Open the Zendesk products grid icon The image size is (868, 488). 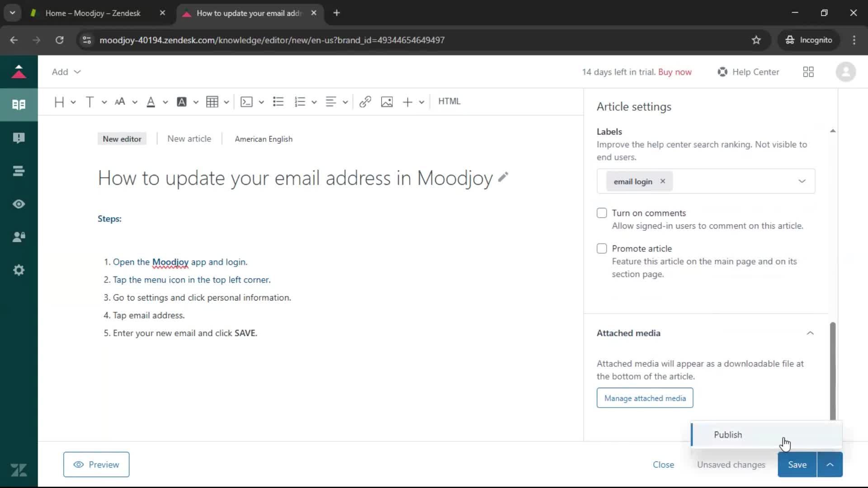pyautogui.click(x=808, y=72)
